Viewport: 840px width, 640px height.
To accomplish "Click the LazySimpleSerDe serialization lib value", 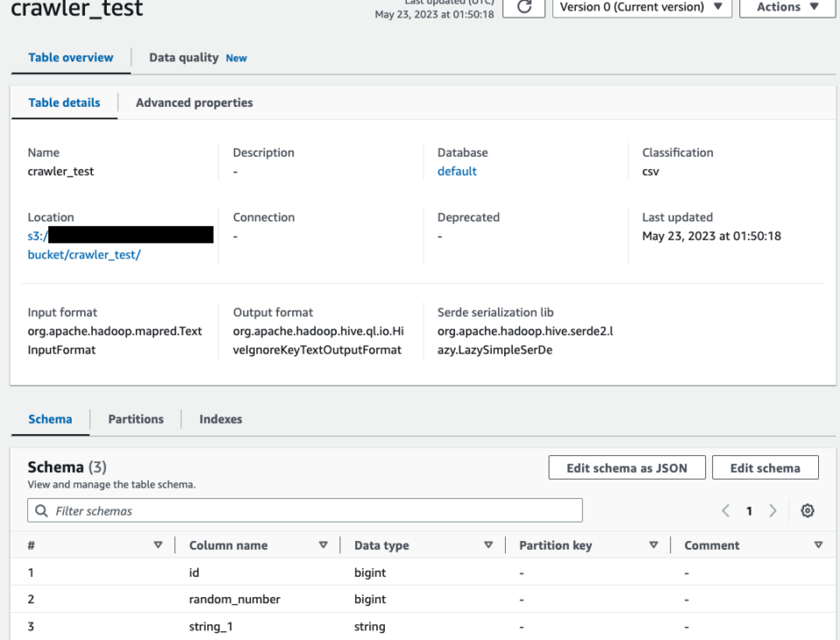I will click(525, 341).
